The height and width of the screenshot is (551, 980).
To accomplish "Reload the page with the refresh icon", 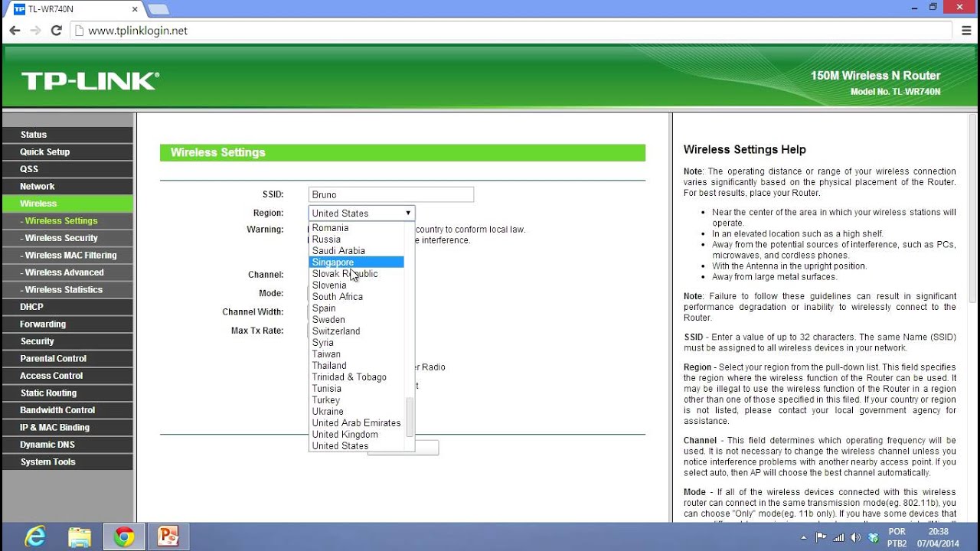I will point(56,31).
